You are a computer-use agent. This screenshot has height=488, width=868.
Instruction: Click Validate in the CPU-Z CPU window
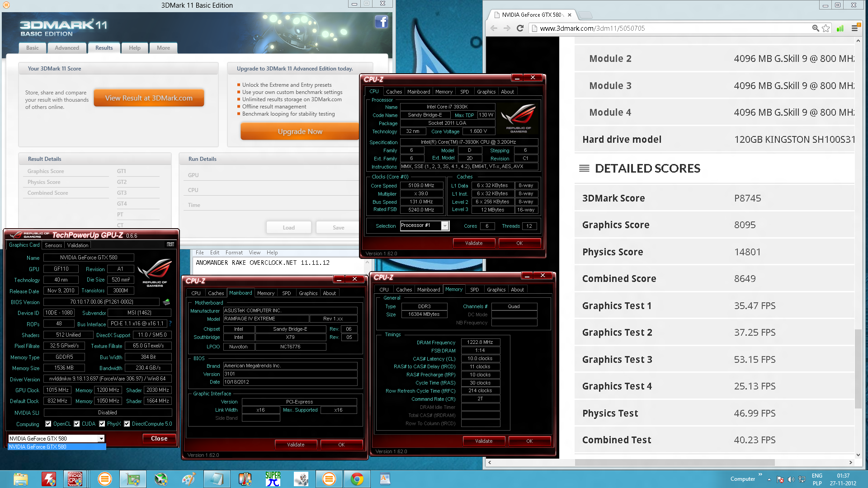pyautogui.click(x=474, y=243)
